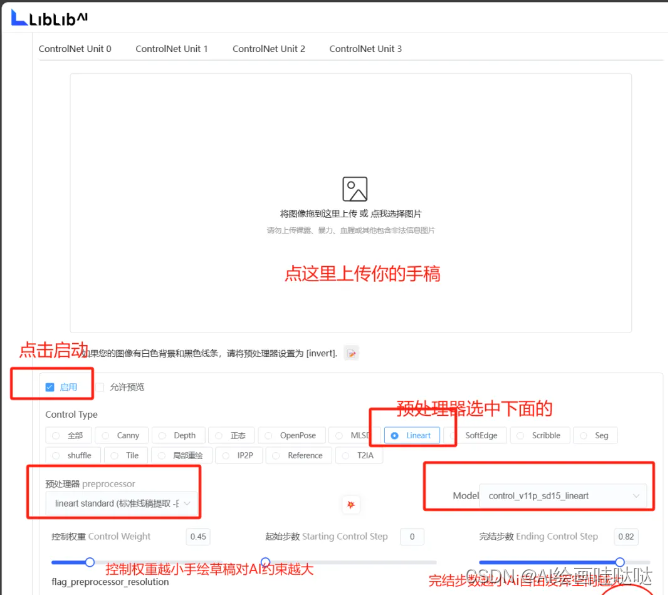Viewport: 668px width, 595px height.
Task: Switch to ControlNet Unit 2 tab
Action: (269, 49)
